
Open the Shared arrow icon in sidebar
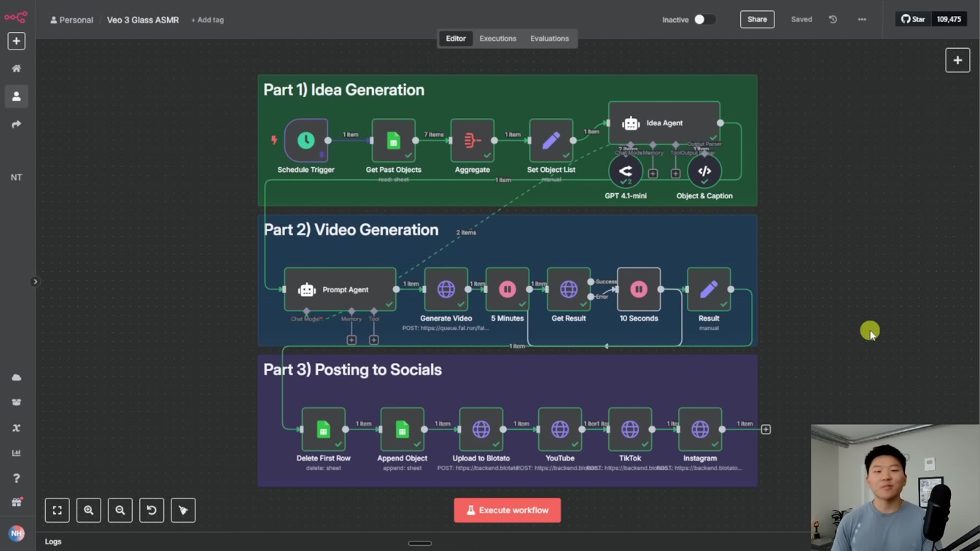16,125
